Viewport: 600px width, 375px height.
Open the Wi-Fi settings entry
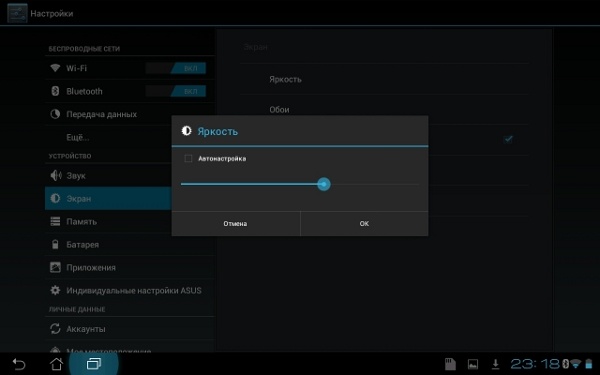tap(129, 68)
